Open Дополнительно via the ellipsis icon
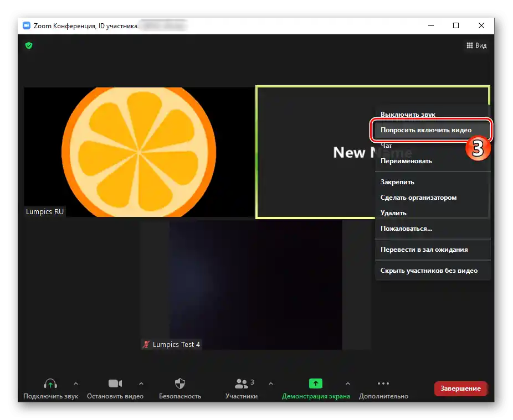 pyautogui.click(x=383, y=383)
